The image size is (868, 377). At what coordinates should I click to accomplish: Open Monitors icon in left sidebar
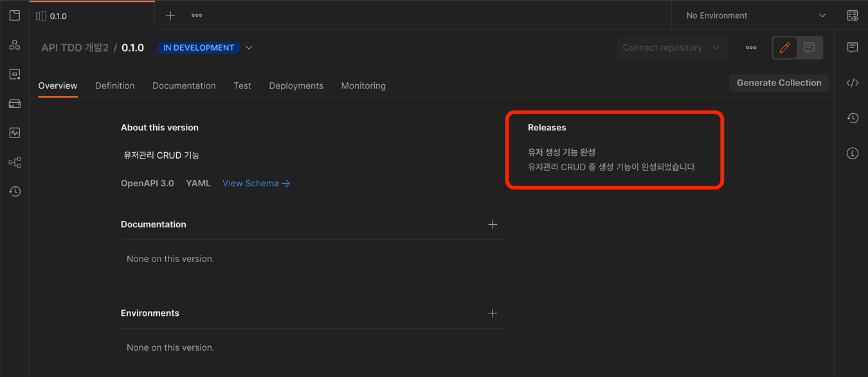pos(15,133)
